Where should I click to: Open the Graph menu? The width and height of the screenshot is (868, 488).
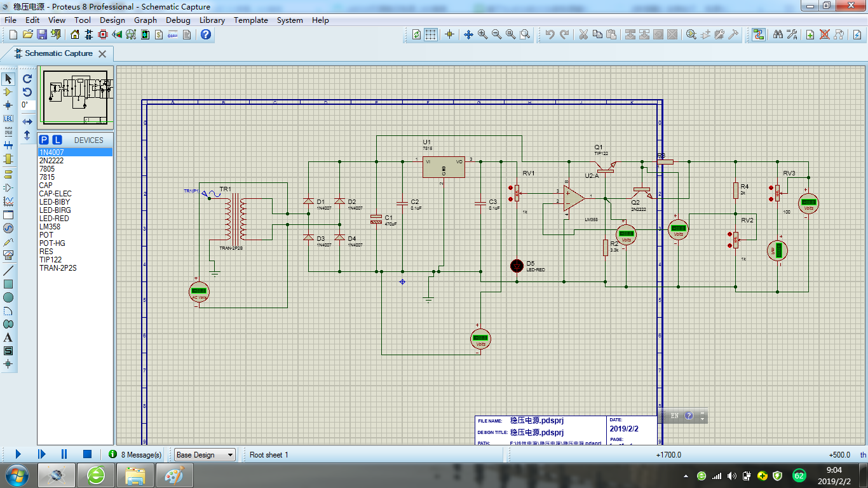(146, 20)
